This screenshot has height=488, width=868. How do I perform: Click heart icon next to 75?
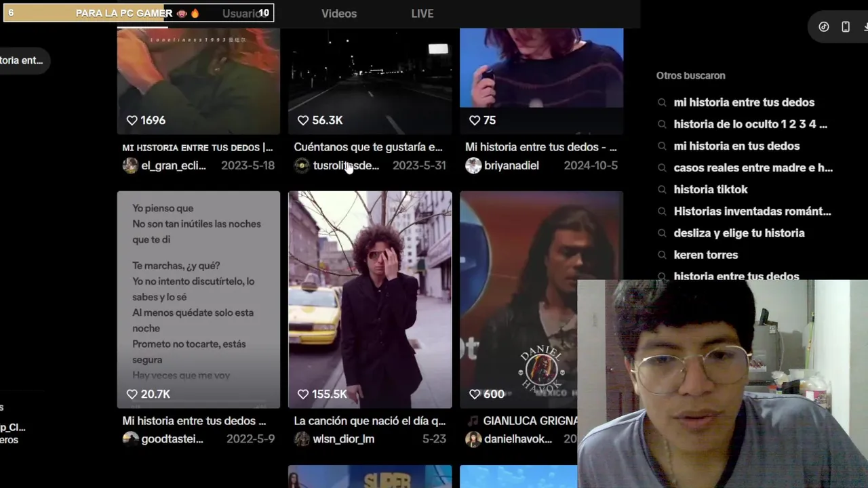[x=475, y=120]
